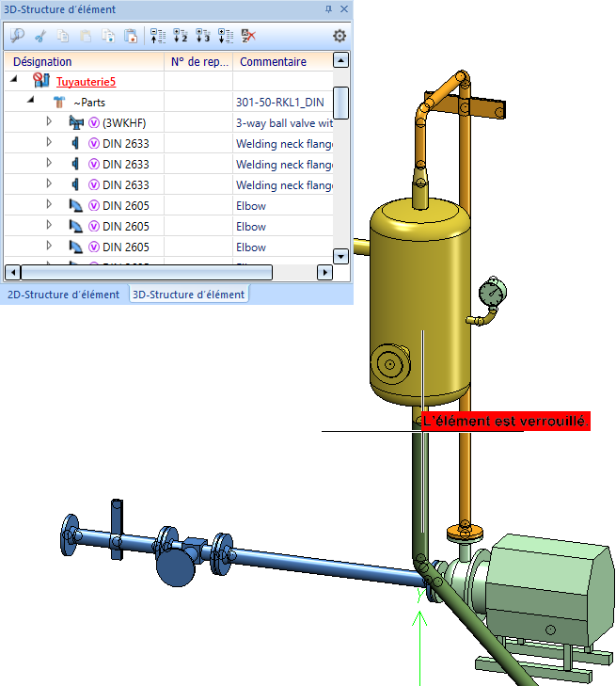Click the 301-50-RKL1_DIN comment cell
Viewport: 616px width, 686px height.
pyautogui.click(x=283, y=103)
